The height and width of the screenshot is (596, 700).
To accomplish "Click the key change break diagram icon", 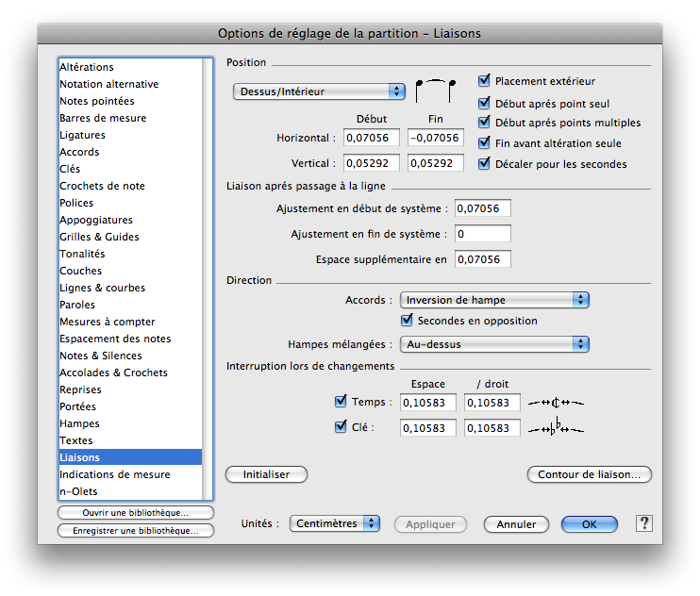I will 556,427.
